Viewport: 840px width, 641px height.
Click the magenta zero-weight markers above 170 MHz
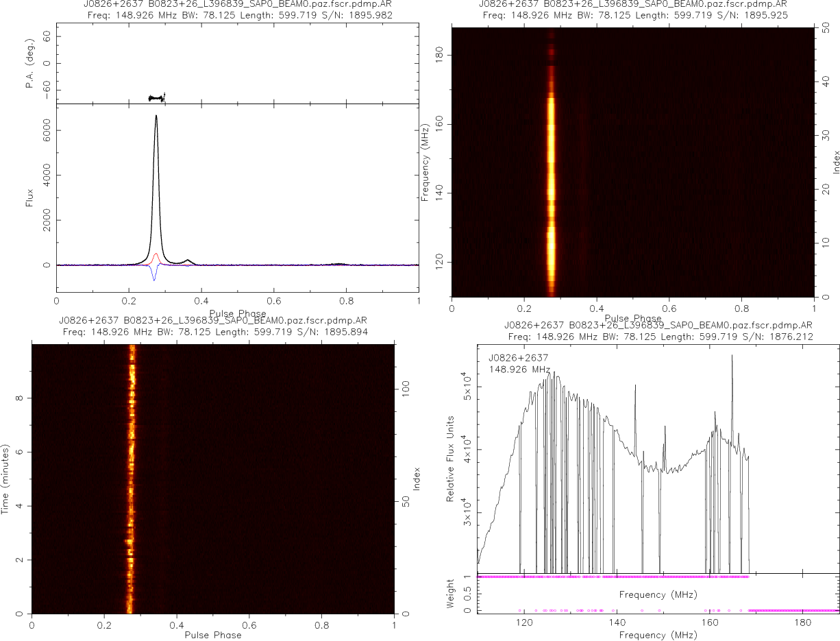coord(793,610)
